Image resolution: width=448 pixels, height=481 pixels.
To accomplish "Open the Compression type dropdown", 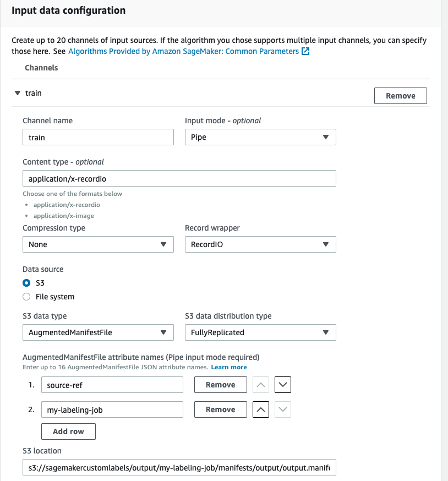I will click(98, 244).
